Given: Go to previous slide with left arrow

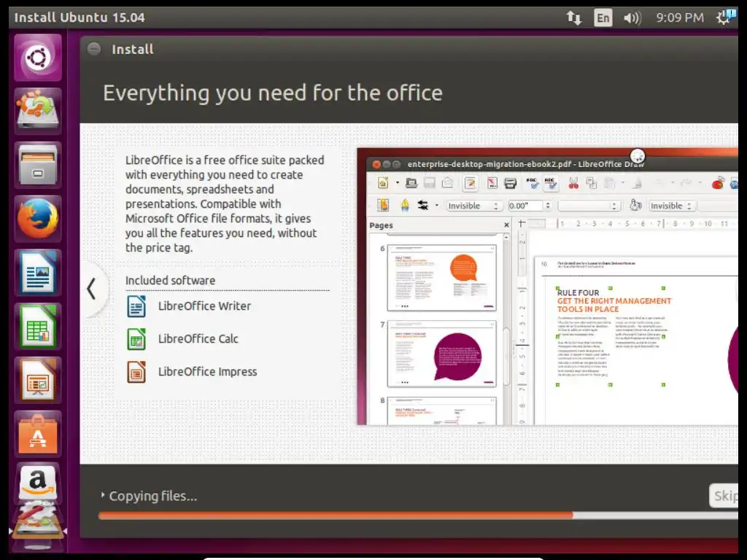Looking at the screenshot, I should [x=92, y=289].
